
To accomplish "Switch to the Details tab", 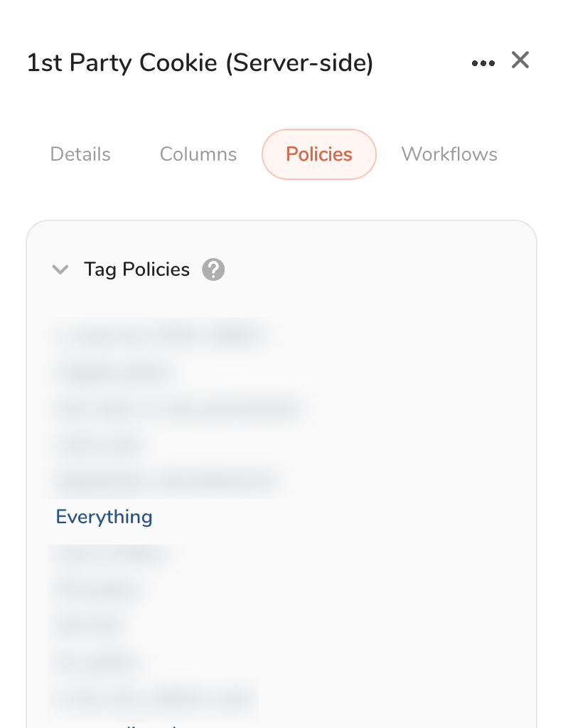I will coord(80,154).
